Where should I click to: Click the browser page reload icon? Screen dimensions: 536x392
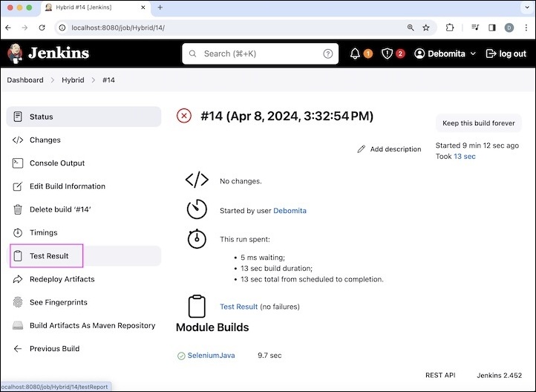pos(42,27)
